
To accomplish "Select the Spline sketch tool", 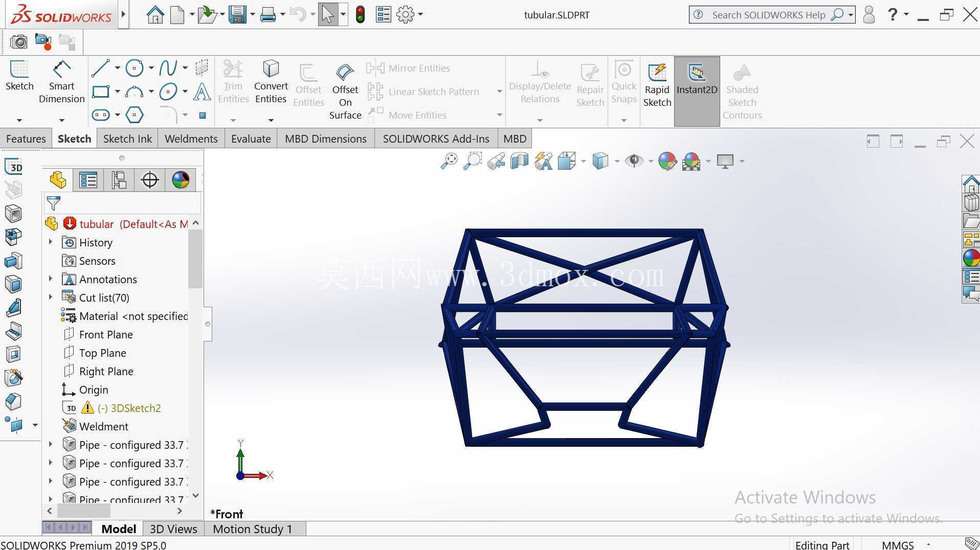I will (x=168, y=68).
